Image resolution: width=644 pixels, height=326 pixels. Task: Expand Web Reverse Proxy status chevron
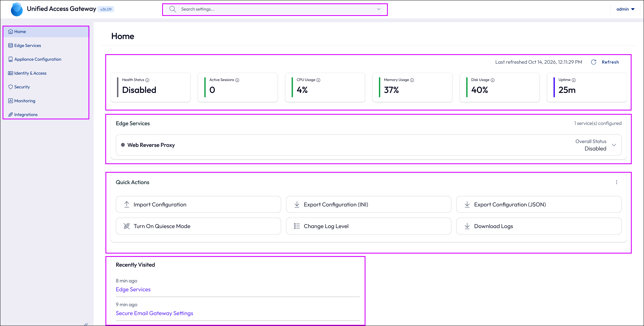(614, 145)
